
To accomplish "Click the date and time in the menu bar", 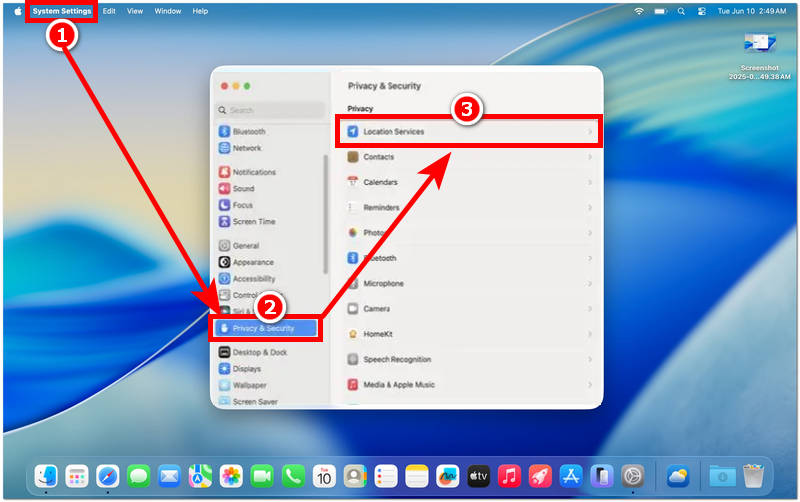I will 752,11.
